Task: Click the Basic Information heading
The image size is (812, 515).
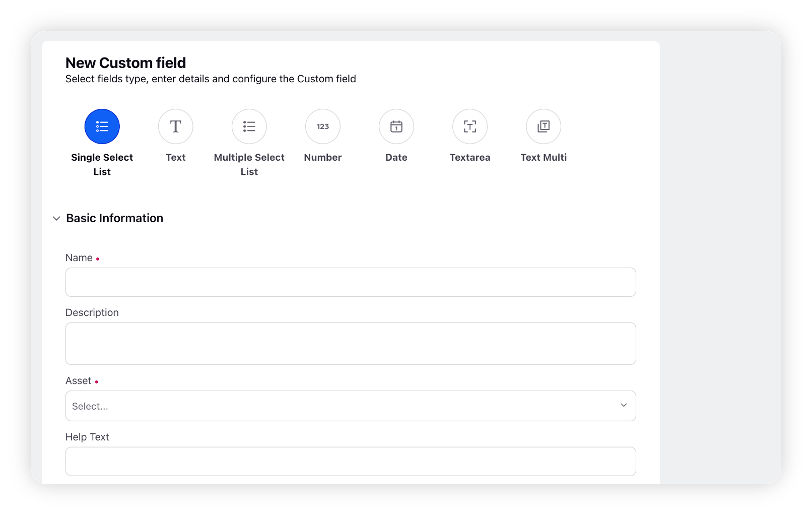Action: [115, 218]
